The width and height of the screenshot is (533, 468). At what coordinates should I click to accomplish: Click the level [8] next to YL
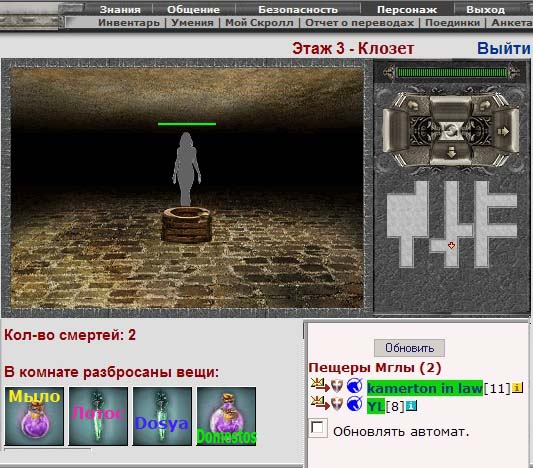tap(395, 406)
